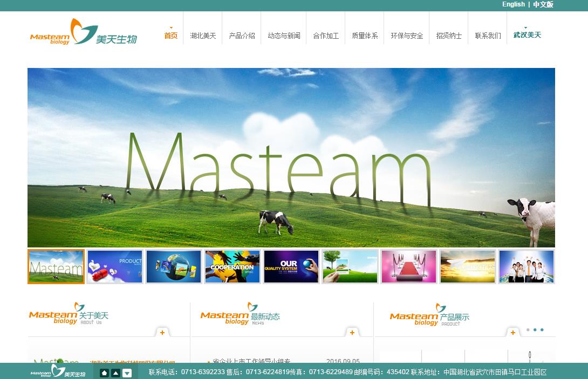
Task: Click the 联系电话 0713-6392233 footer text
Action: (x=187, y=372)
